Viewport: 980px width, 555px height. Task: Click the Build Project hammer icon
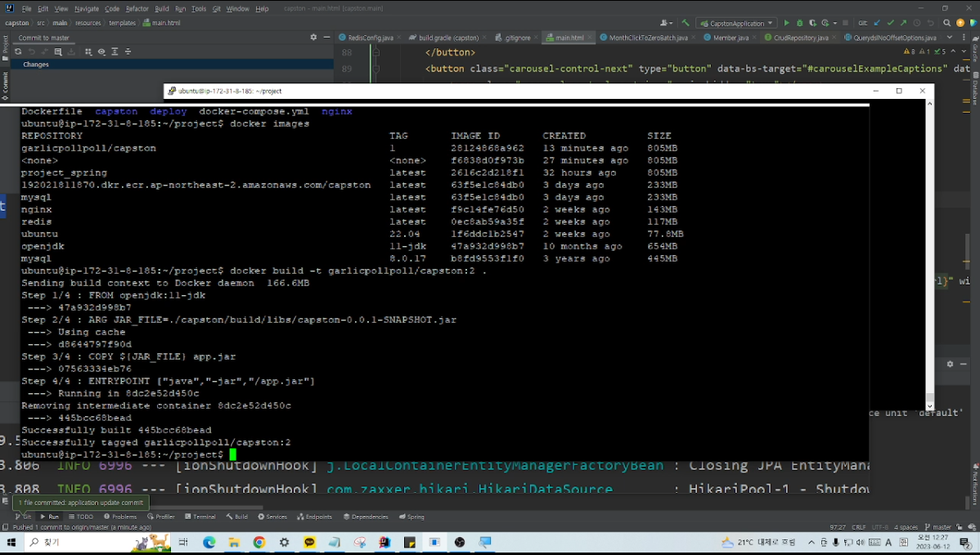686,23
